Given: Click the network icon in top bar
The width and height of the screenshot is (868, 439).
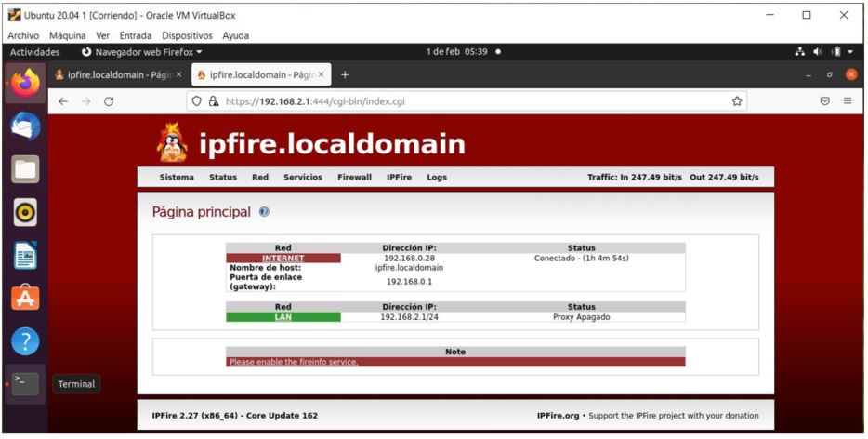Looking at the screenshot, I should coord(800,52).
